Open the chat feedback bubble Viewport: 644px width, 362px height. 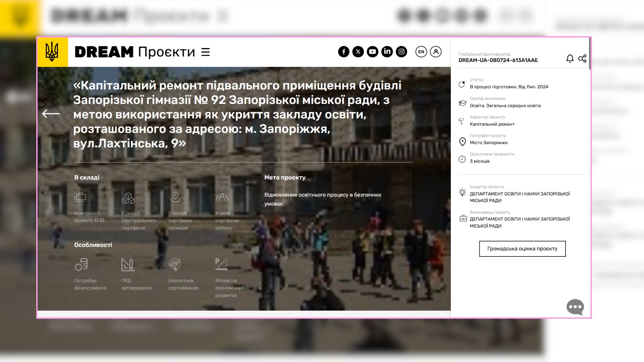[575, 307]
